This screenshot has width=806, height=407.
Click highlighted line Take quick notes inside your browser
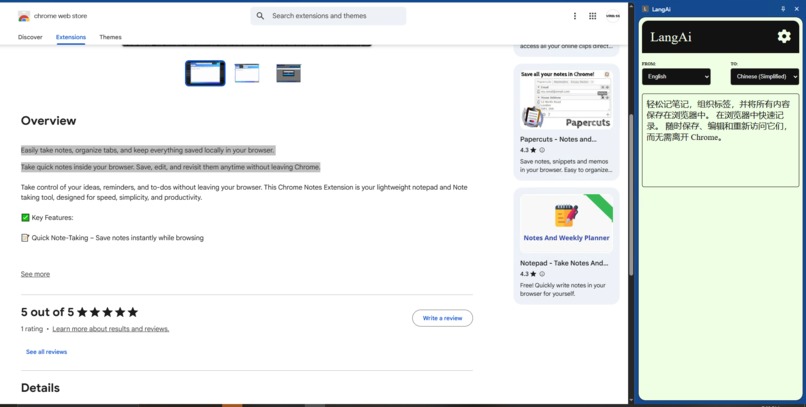(171, 167)
